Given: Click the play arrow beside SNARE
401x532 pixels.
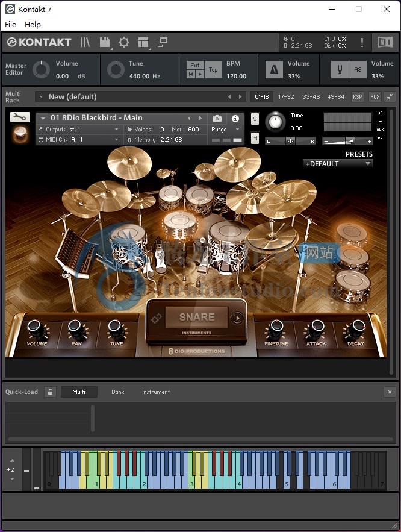Looking at the screenshot, I should click(x=237, y=318).
